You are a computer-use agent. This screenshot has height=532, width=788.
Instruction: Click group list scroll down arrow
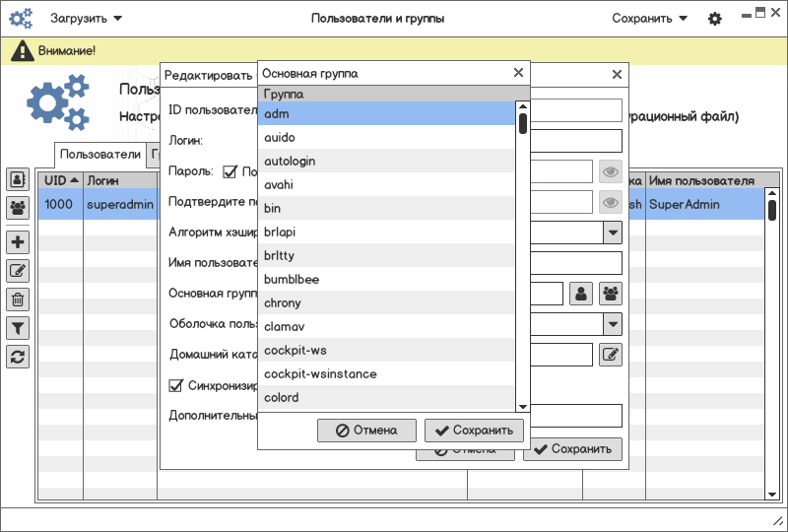point(523,406)
